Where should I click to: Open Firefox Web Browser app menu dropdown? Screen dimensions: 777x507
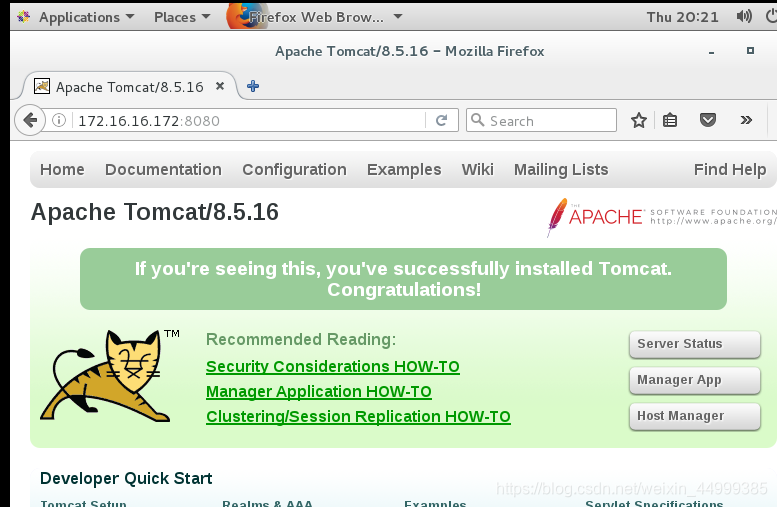[315, 17]
